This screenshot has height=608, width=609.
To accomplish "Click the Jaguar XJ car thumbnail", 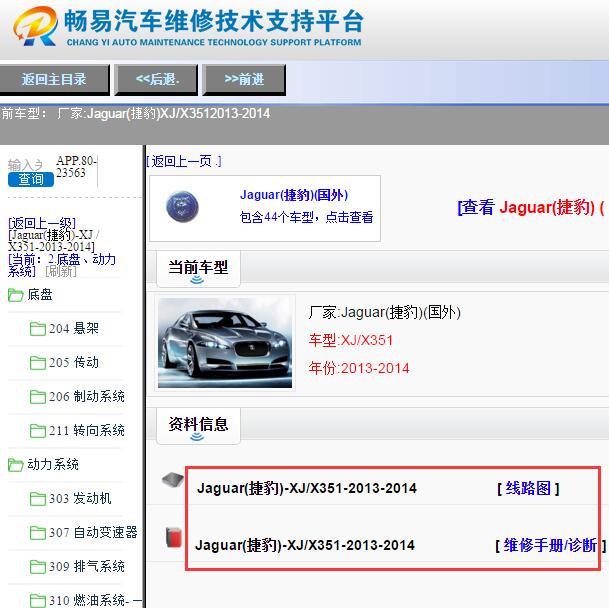I will tap(225, 343).
